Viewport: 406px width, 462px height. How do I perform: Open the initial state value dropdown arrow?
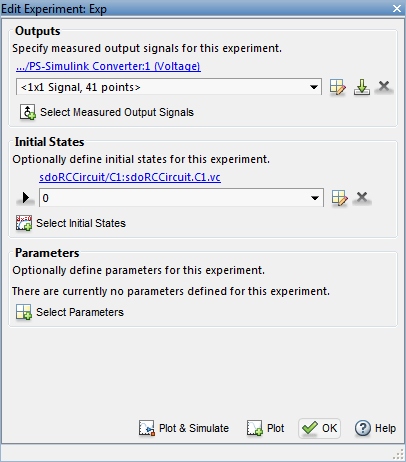315,198
